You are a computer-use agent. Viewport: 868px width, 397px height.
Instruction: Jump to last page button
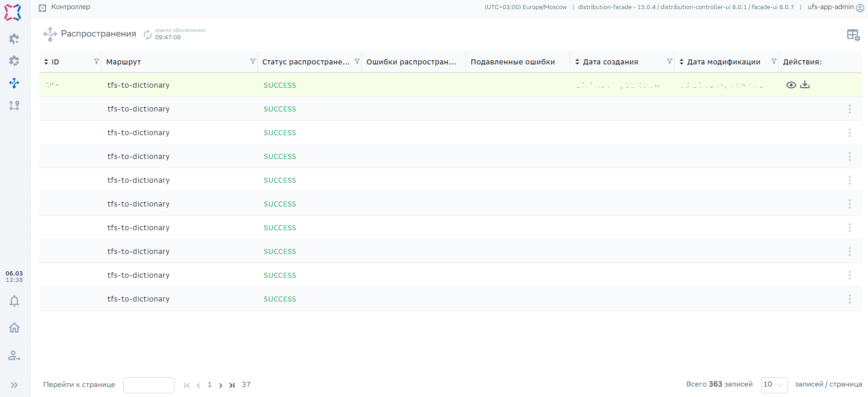pos(232,385)
